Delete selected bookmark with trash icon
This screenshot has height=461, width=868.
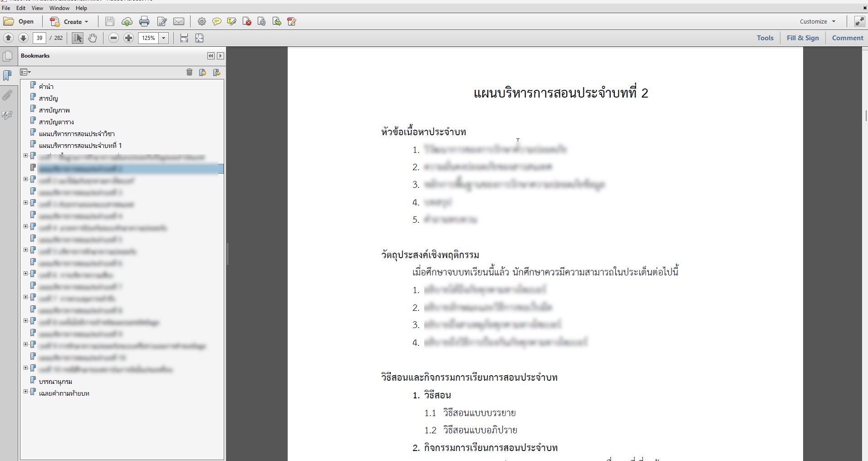pos(190,72)
